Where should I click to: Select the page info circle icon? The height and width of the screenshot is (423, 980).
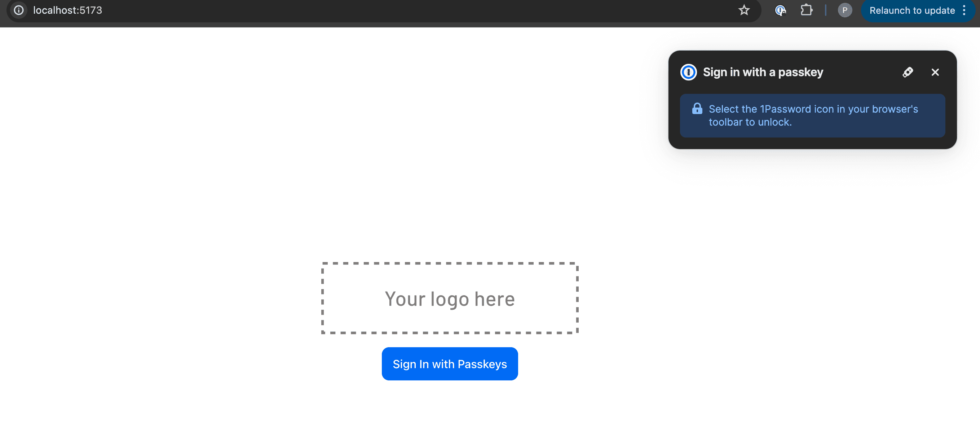19,9
